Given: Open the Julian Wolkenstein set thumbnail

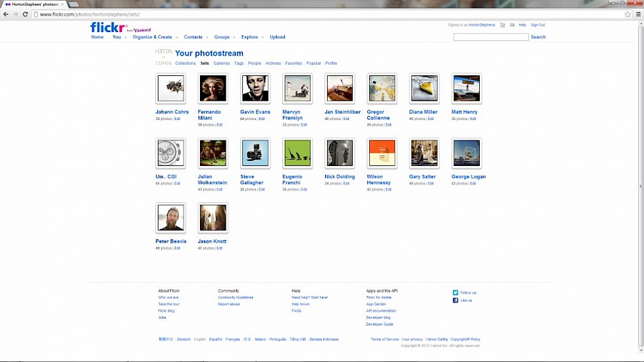Looking at the screenshot, I should tap(213, 153).
